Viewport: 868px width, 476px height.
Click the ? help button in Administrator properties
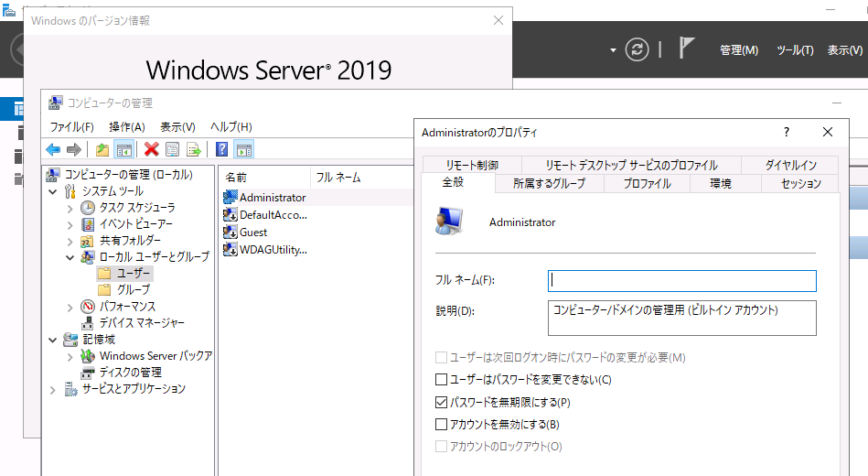786,132
